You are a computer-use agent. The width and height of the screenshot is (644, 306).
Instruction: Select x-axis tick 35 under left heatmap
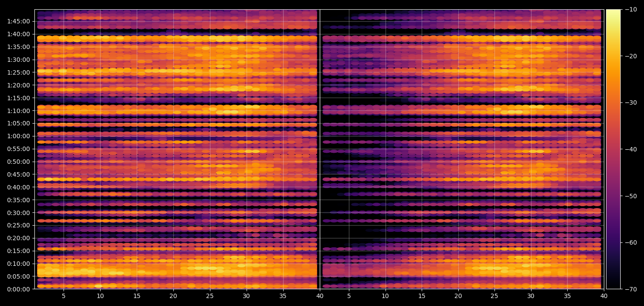click(x=283, y=296)
